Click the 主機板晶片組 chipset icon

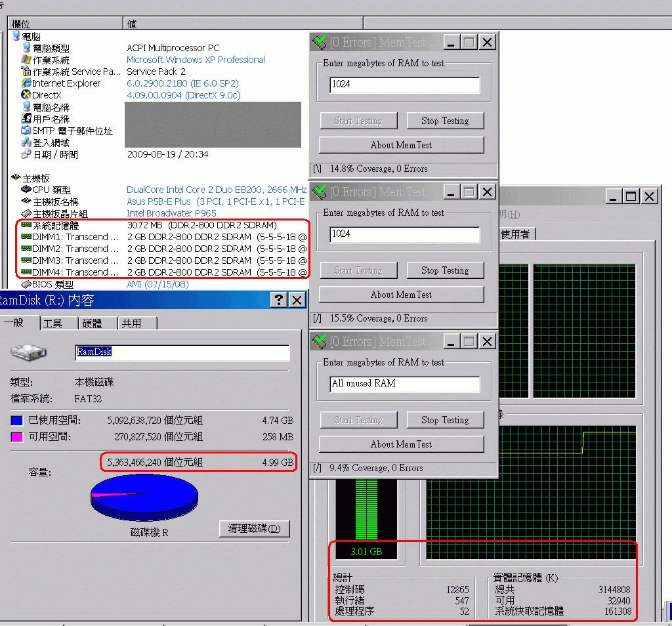[26, 213]
